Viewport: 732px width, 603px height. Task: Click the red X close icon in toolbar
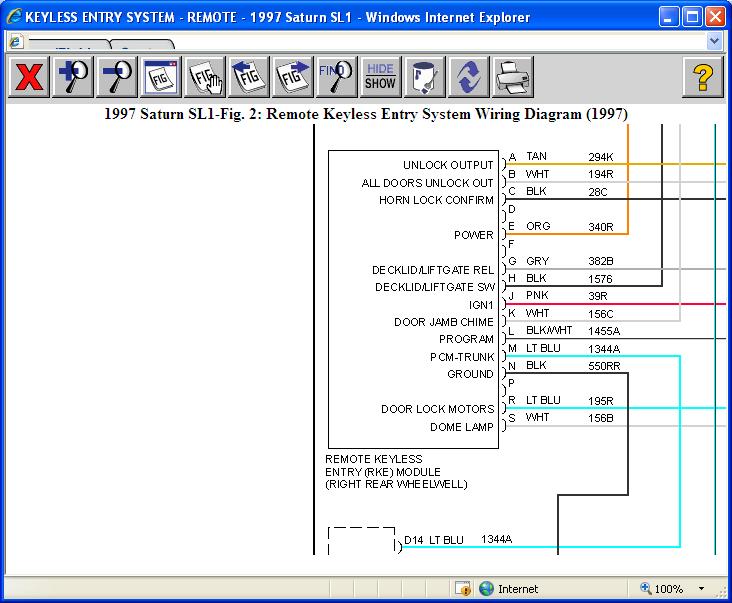click(30, 77)
